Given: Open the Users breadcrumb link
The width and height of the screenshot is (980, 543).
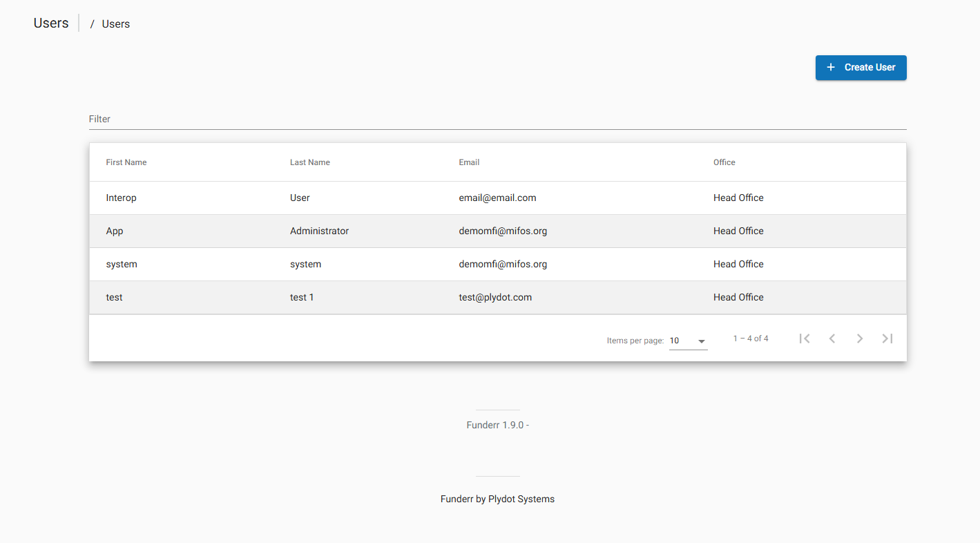Looking at the screenshot, I should pos(115,23).
